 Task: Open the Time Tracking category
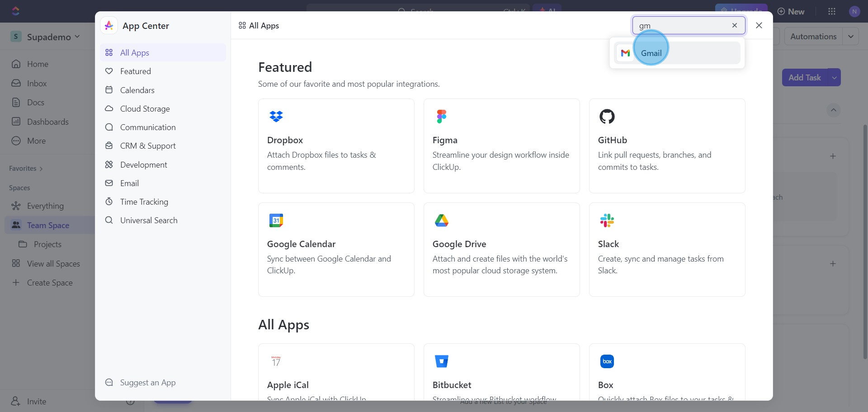163,201
